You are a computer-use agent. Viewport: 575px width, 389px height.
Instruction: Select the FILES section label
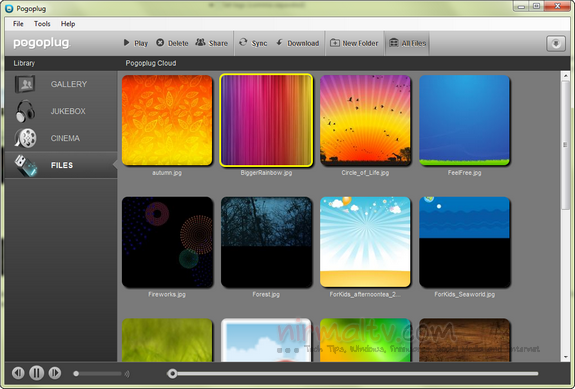coord(62,165)
